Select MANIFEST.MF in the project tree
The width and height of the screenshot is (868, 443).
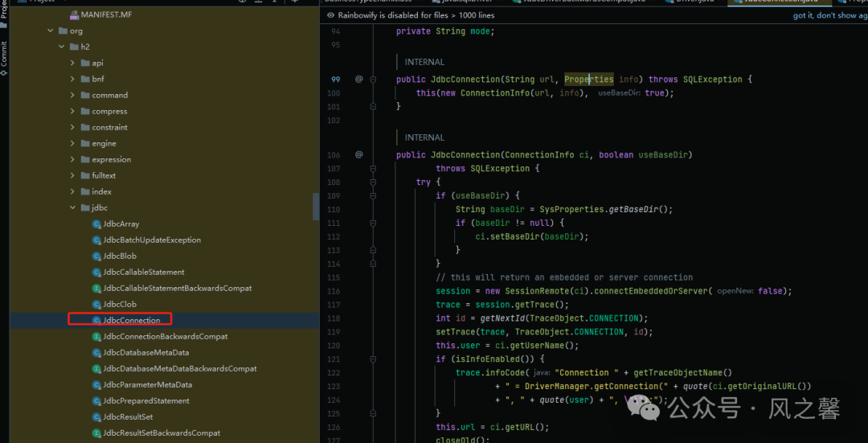click(x=108, y=14)
